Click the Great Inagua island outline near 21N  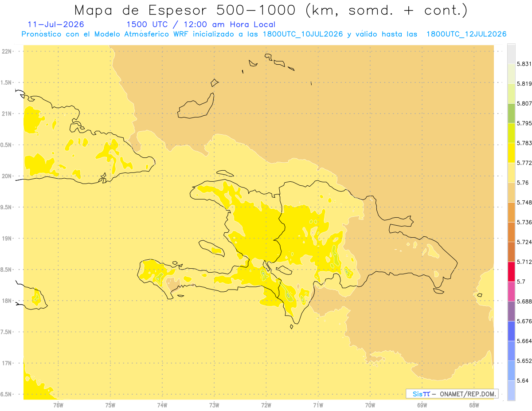click(196, 106)
